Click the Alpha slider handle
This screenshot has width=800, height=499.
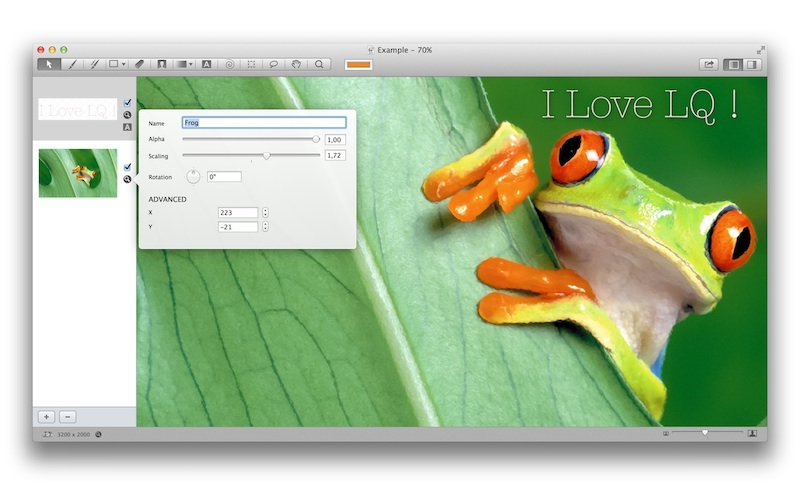[316, 140]
